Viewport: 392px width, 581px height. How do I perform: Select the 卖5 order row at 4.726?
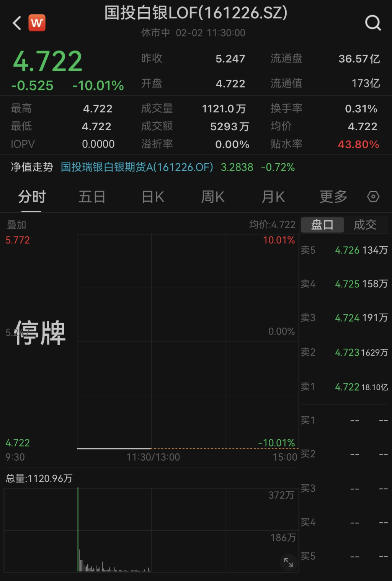click(345, 250)
